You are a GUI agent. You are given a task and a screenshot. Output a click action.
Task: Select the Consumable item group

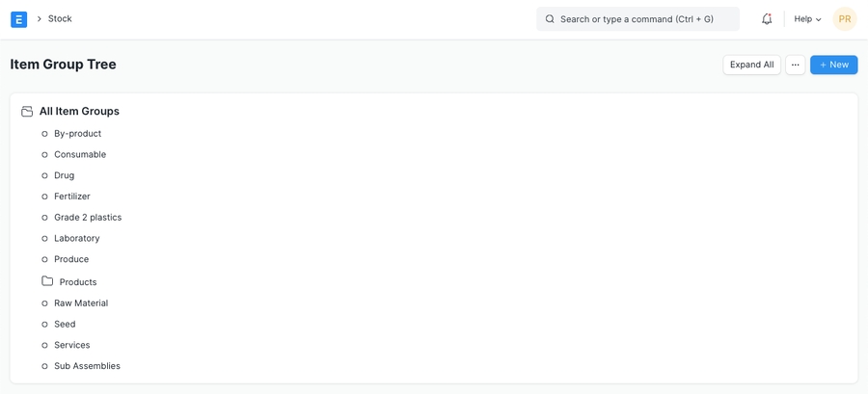click(x=80, y=155)
